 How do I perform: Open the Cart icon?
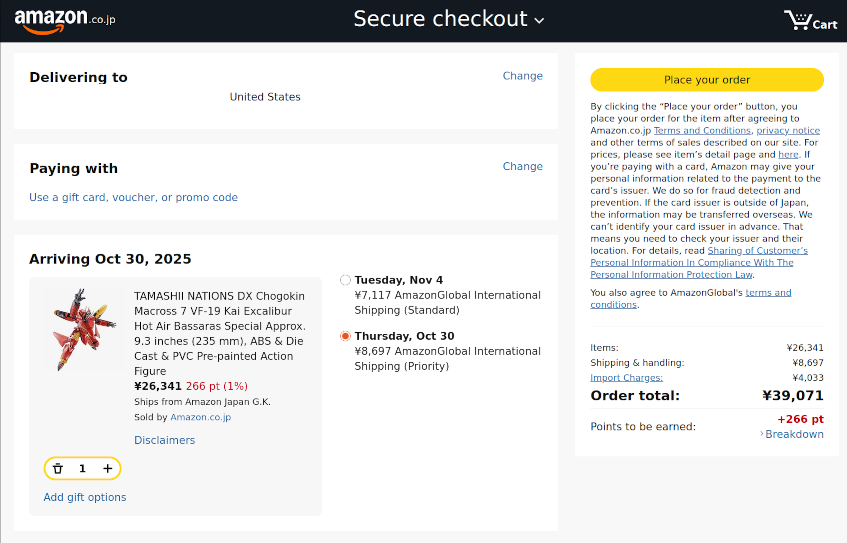(810, 21)
